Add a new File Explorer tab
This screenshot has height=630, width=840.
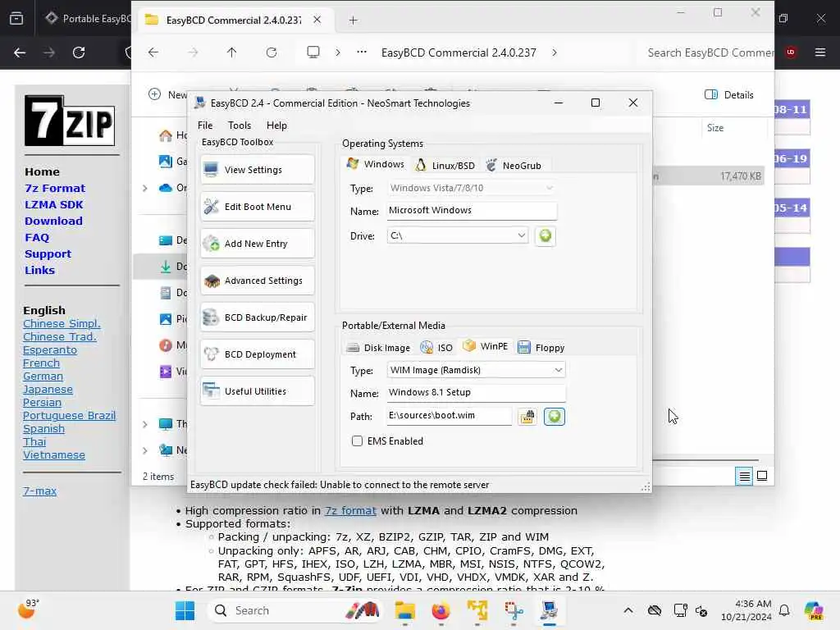coord(353,21)
